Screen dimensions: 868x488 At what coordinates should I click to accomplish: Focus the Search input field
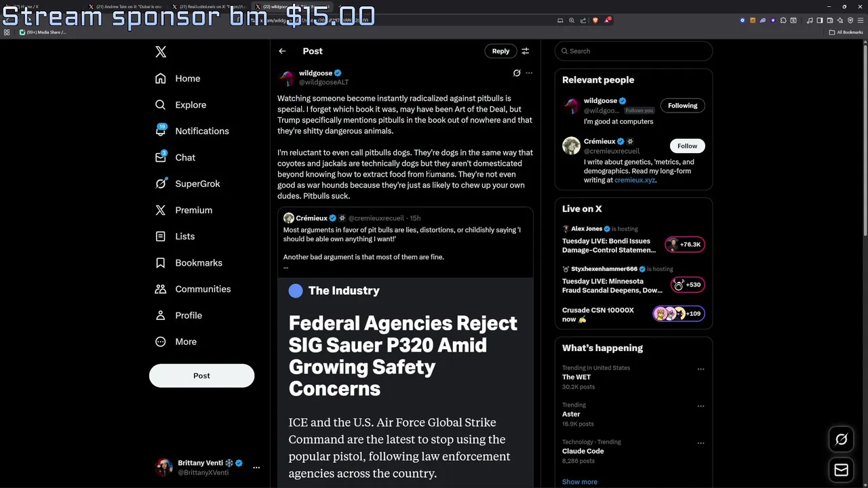pos(633,51)
